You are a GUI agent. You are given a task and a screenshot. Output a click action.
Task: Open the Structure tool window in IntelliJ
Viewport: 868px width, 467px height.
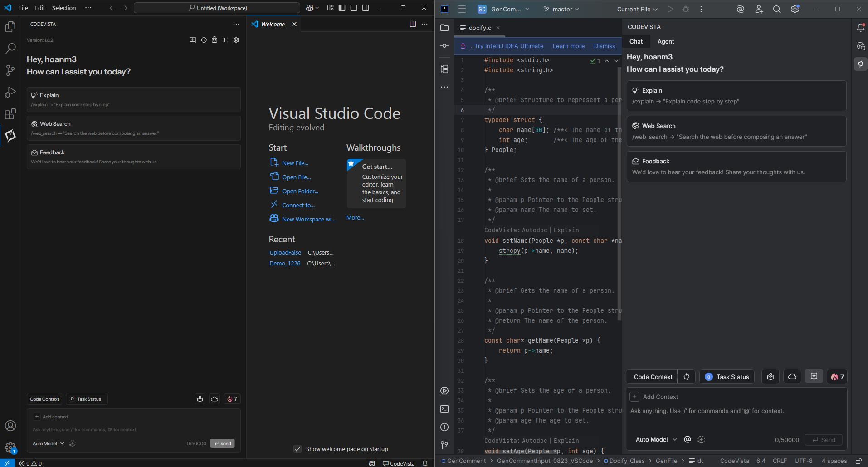point(444,69)
